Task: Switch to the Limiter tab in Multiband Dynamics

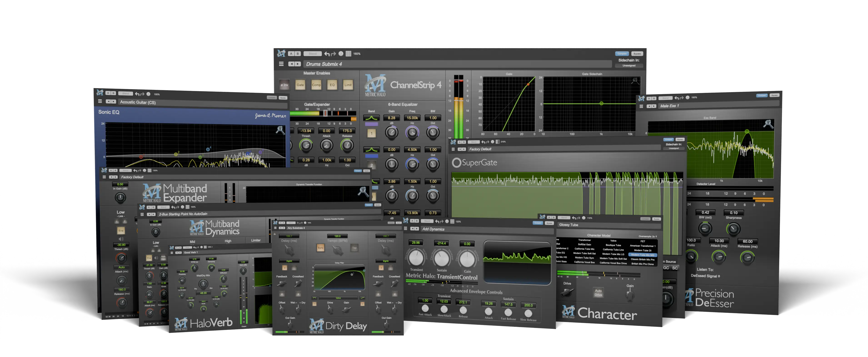Action: pos(256,240)
